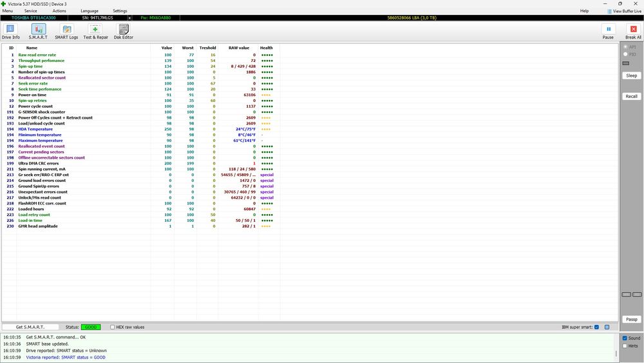Screen dimensions: 644x363
Task: Click the x next to the serial number
Action: tap(130, 18)
